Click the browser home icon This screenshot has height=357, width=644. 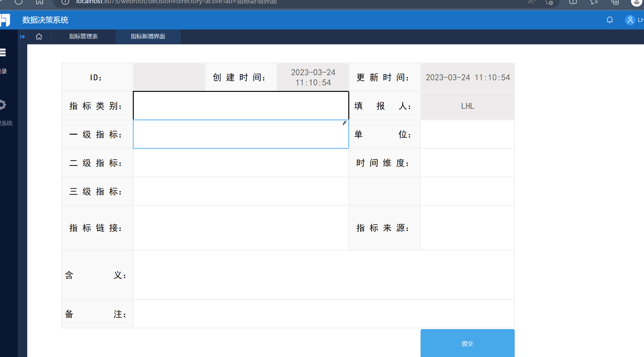tap(40, 2)
